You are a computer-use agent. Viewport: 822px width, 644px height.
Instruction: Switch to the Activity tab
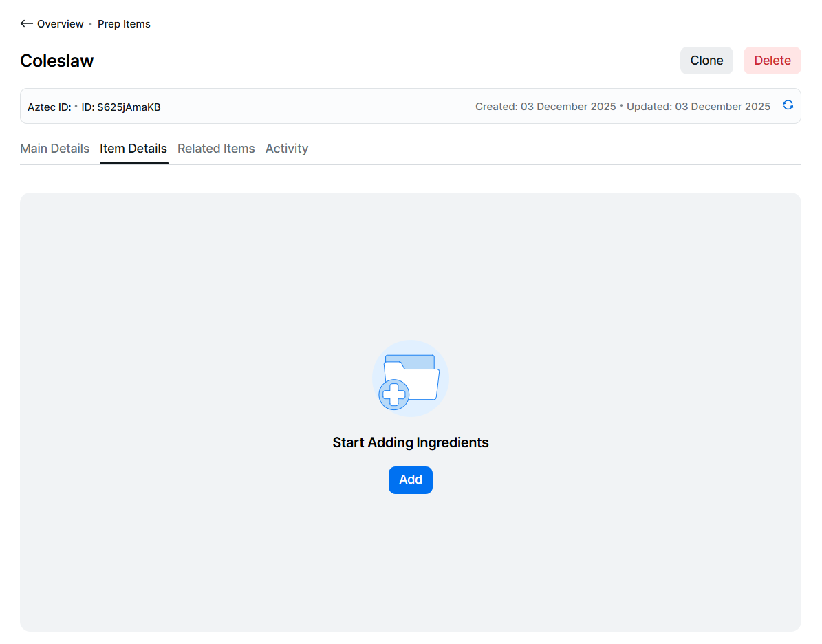[287, 149]
